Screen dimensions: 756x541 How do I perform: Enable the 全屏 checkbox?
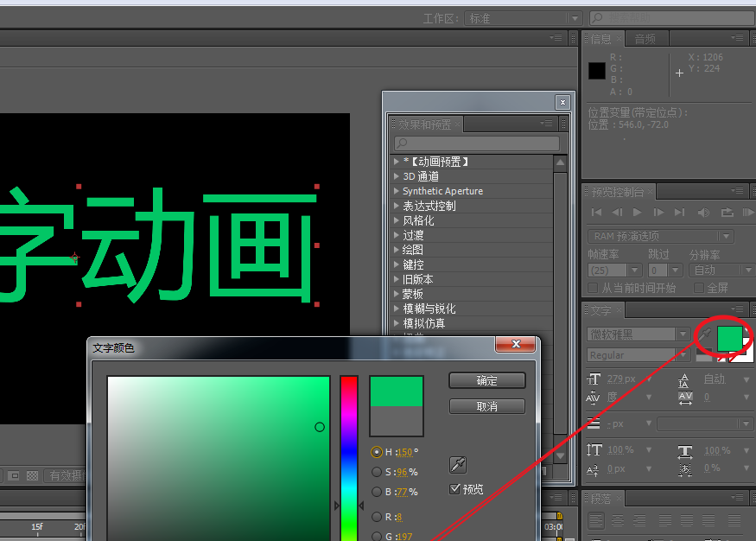[x=699, y=288]
